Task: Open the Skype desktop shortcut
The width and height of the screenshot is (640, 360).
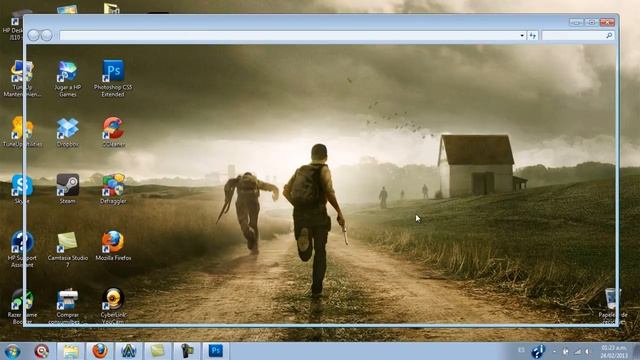Action: 22,189
